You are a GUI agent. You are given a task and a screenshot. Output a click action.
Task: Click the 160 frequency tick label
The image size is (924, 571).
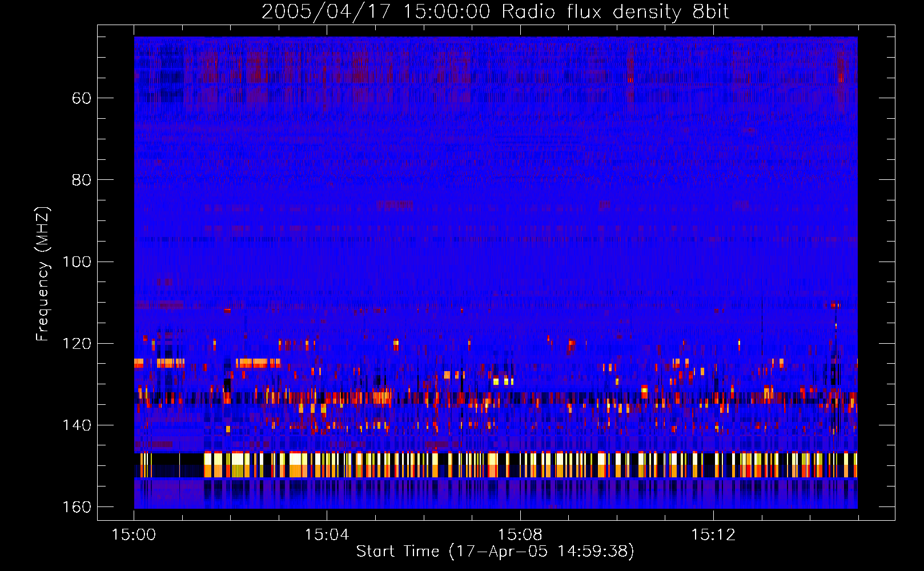(x=76, y=507)
